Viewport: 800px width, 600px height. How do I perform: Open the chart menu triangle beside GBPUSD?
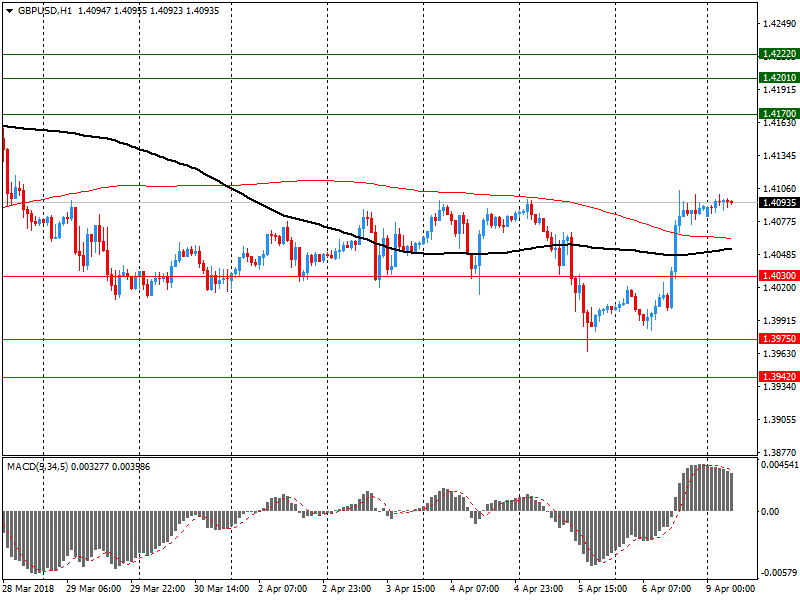point(10,11)
